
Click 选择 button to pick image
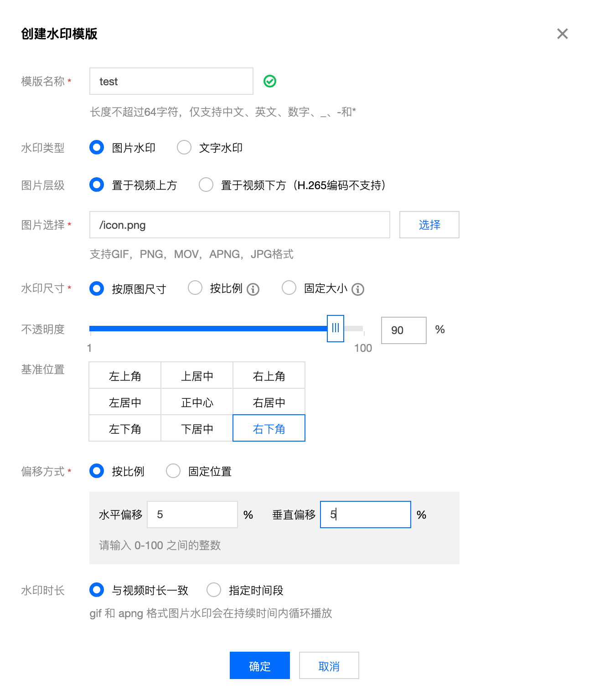pyautogui.click(x=429, y=225)
